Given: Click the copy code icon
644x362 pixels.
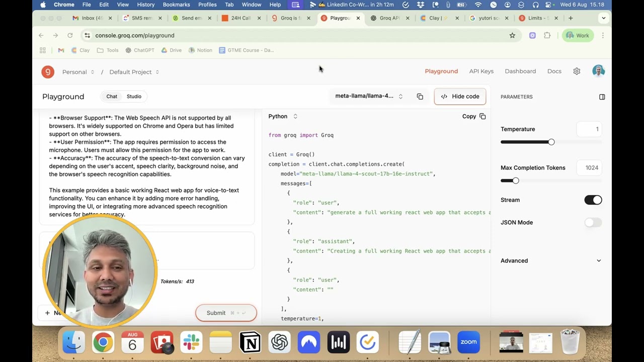Looking at the screenshot, I should point(482,117).
